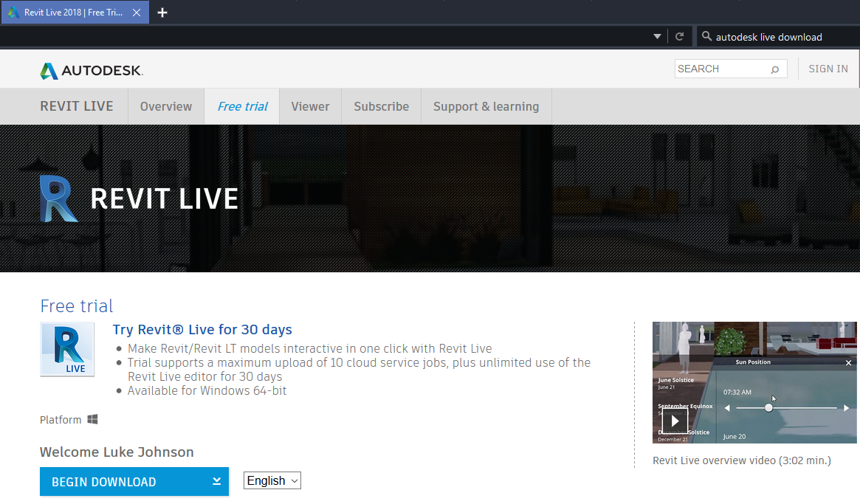
Task: Play the Revit Live overview video
Action: click(x=674, y=421)
